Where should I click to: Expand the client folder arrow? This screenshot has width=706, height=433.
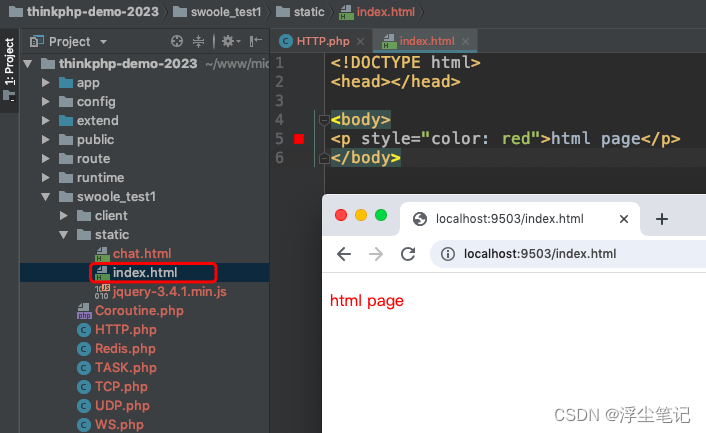63,216
